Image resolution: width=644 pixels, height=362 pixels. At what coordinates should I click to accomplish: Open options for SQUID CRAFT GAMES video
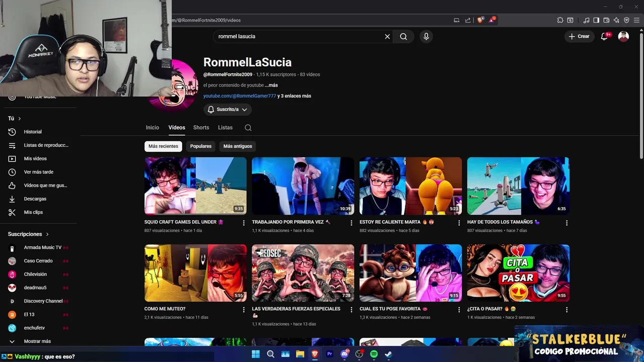[x=244, y=223]
